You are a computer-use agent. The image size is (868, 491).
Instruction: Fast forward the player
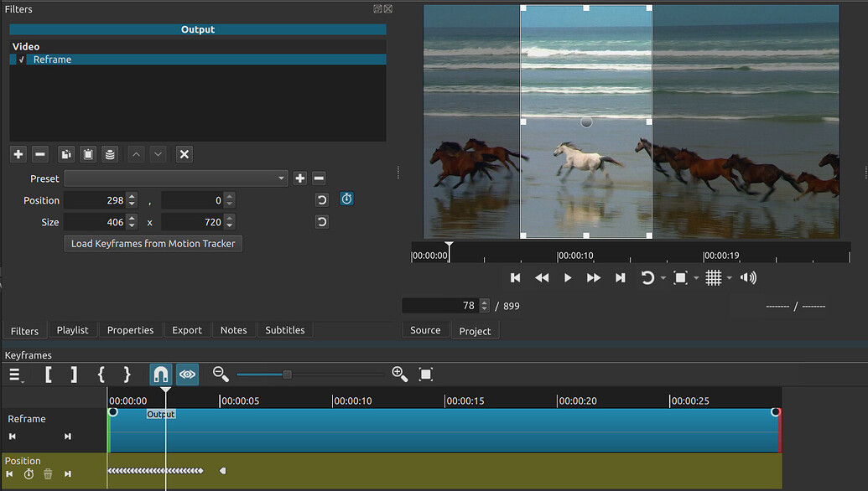point(594,277)
